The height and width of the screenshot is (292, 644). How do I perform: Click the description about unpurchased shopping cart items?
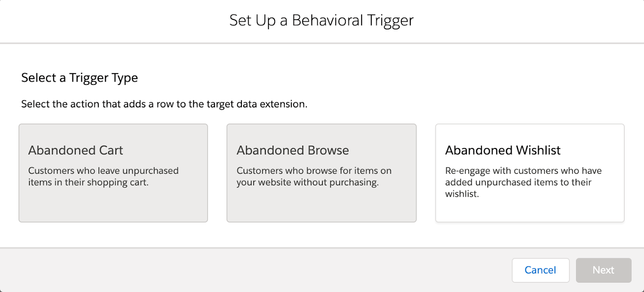[x=103, y=177]
